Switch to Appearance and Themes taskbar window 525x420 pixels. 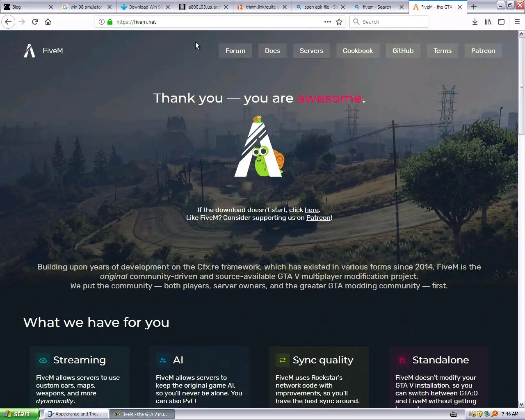click(x=76, y=414)
